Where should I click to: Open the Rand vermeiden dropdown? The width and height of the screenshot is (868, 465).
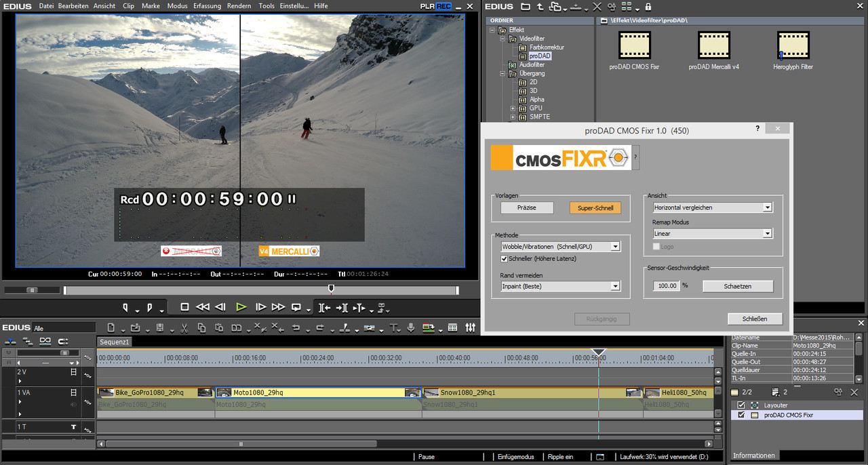click(561, 286)
